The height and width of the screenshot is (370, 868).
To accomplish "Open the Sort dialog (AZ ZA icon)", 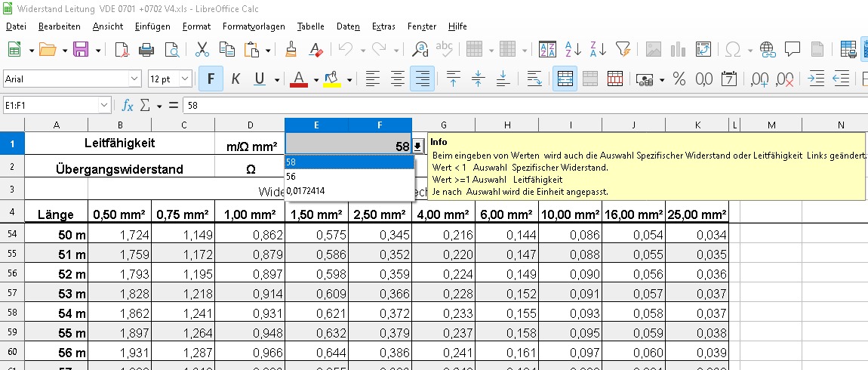I will [x=547, y=50].
